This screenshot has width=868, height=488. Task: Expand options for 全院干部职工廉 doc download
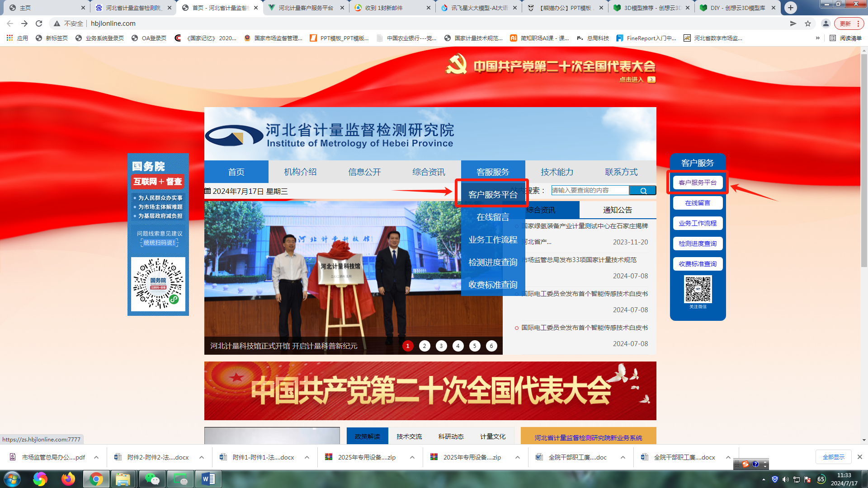pyautogui.click(x=623, y=457)
